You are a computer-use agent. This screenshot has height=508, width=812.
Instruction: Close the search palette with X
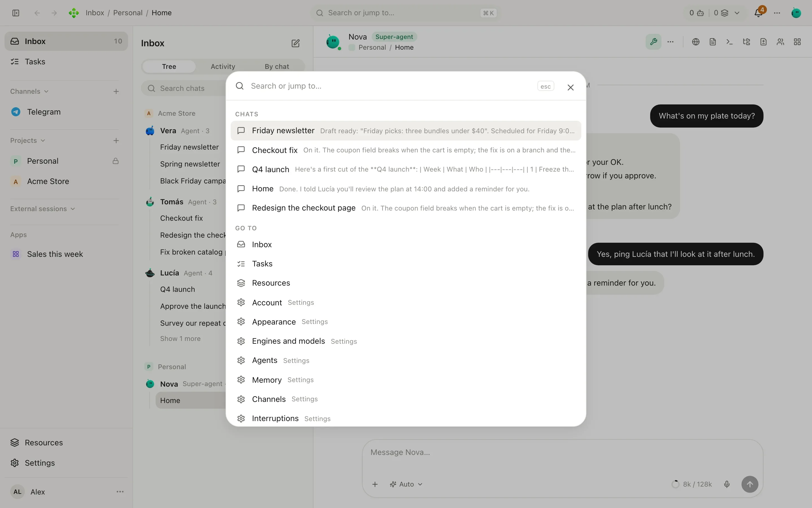coord(570,87)
